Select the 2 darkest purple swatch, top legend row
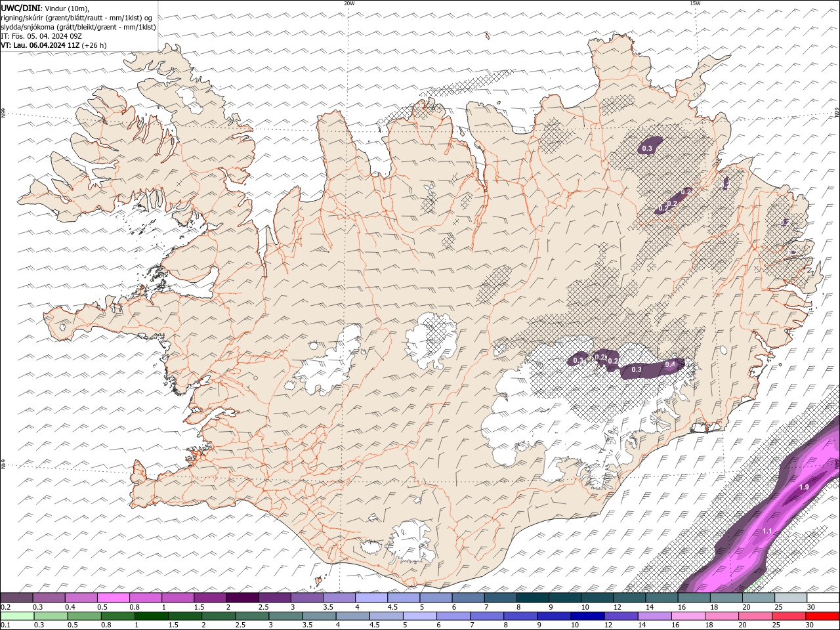Viewport: 840px width, 630px height. pyautogui.click(x=242, y=597)
